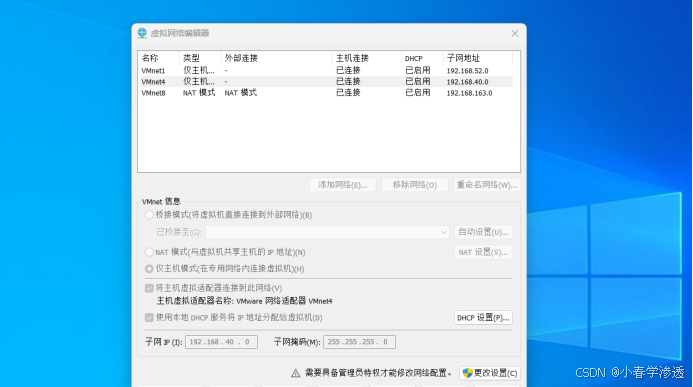Toggle 使用本地 DHCP 服务 checkbox
Image resolution: width=693 pixels, height=387 pixels.
click(149, 318)
